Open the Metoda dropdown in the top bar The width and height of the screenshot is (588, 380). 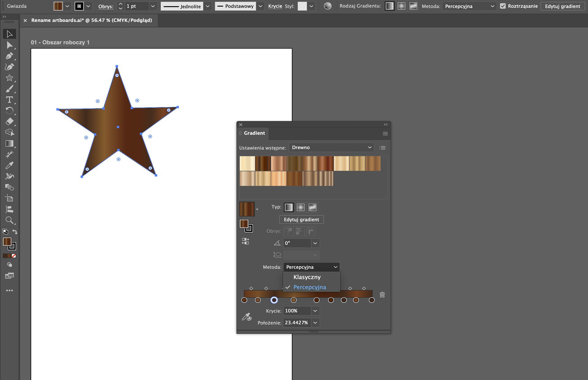(469, 6)
